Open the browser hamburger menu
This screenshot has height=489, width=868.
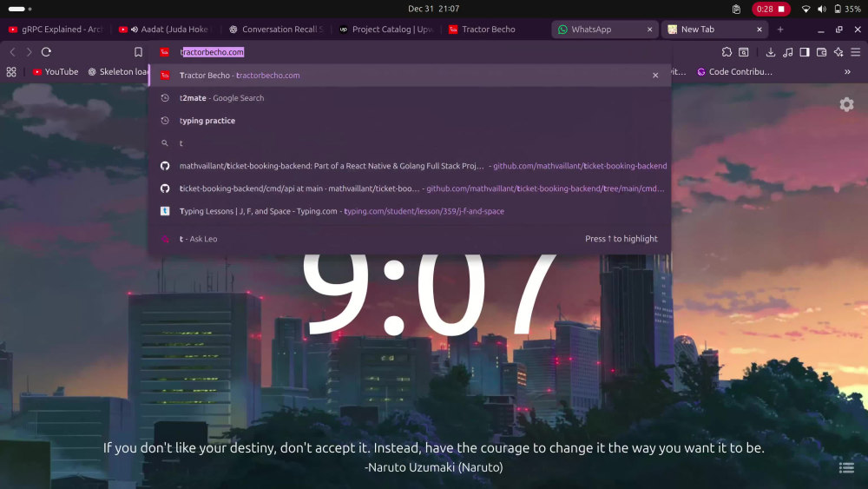coord(856,51)
